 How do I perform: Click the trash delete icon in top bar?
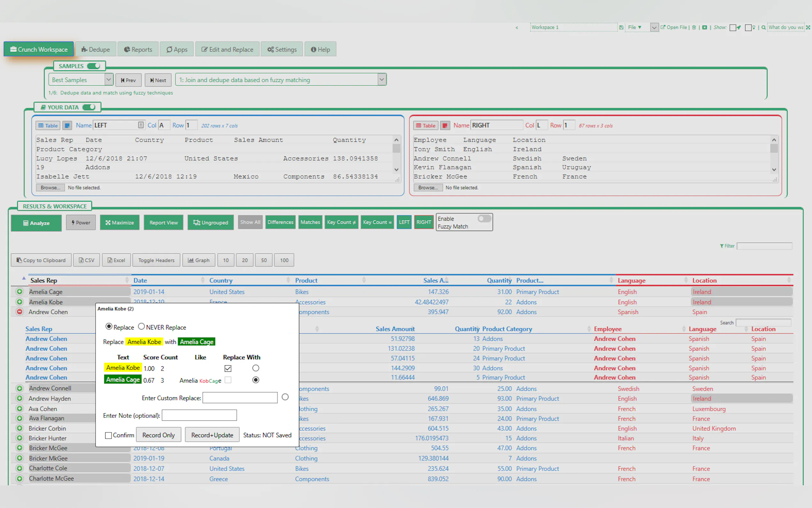(x=694, y=28)
